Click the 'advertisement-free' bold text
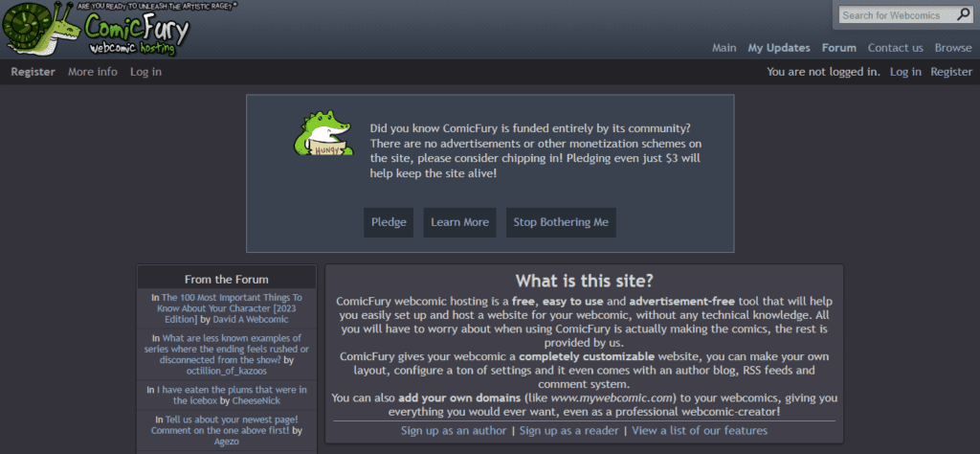 tap(681, 302)
